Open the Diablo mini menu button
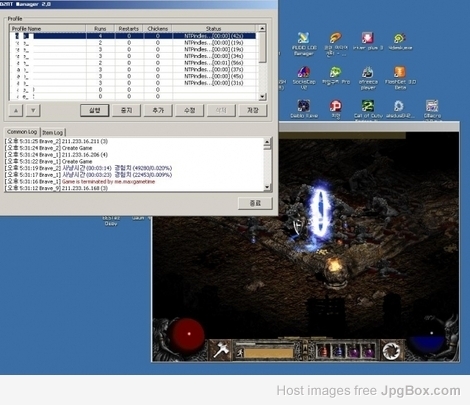The width and height of the screenshot is (470, 405). tap(305, 349)
